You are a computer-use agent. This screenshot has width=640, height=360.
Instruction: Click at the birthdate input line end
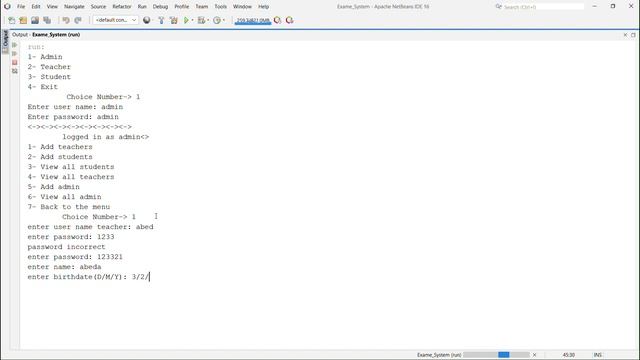click(150, 277)
